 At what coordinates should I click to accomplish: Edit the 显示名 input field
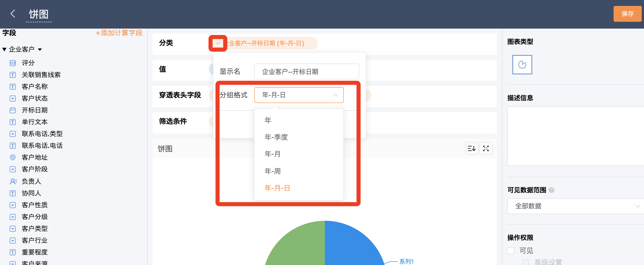(307, 71)
